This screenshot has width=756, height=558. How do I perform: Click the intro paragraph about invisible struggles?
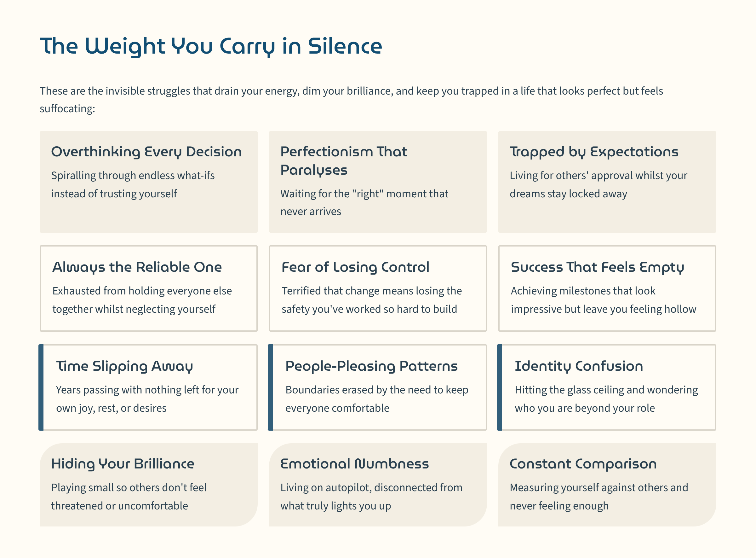click(351, 100)
